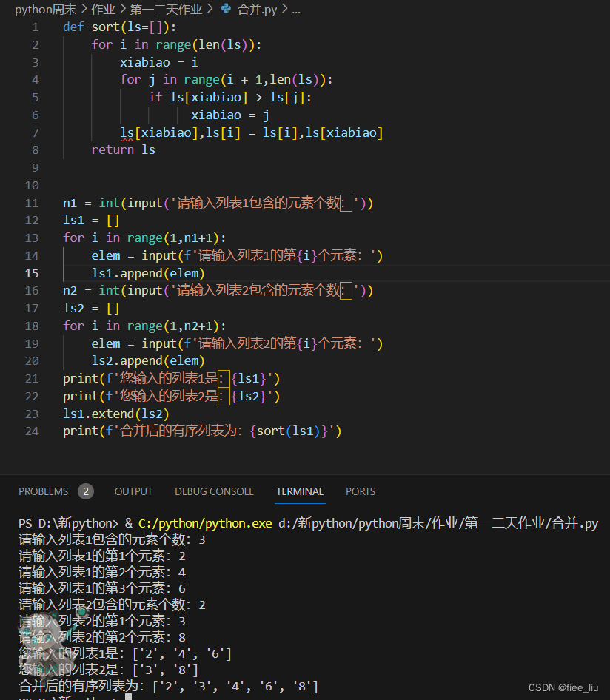Click the 'xiabiao = j' code line
Image resolution: width=610 pixels, height=700 pixels.
[x=230, y=115]
